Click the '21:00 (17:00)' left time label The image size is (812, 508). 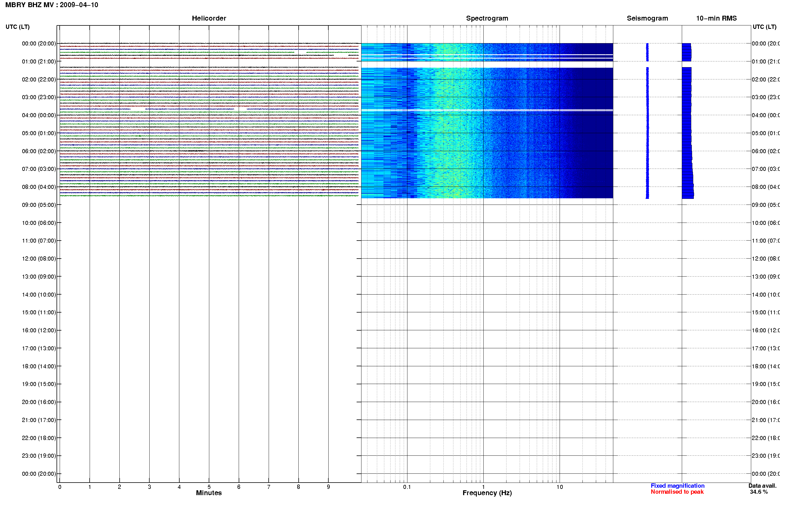coord(39,420)
